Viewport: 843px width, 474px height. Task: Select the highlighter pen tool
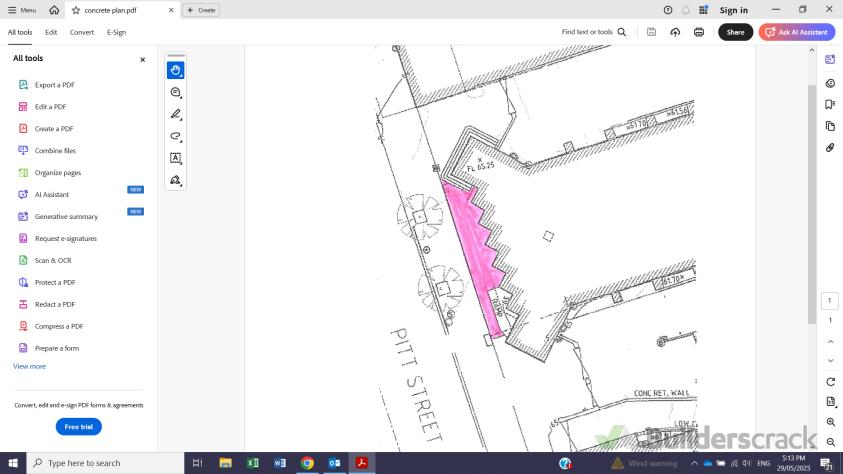pos(175,114)
